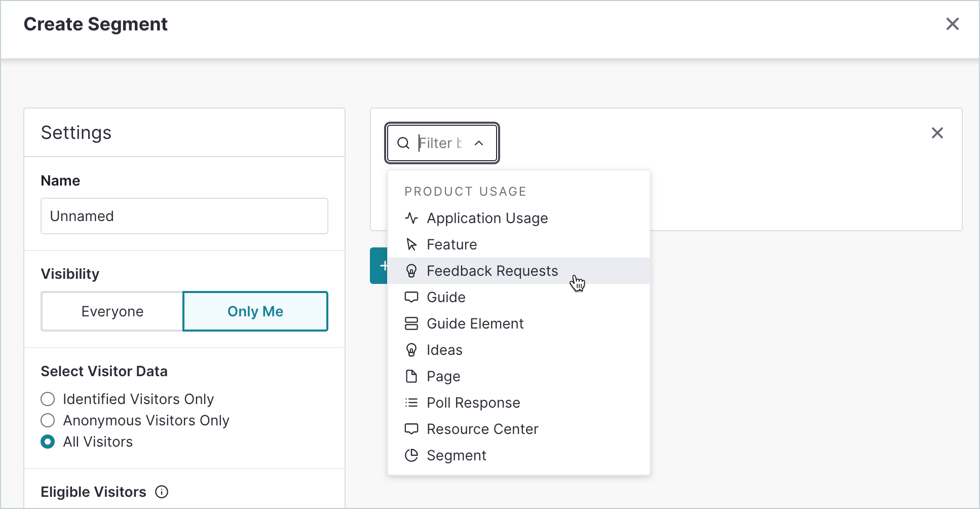Click the Eligible Visitors info icon
Image resolution: width=980 pixels, height=509 pixels.
click(162, 492)
